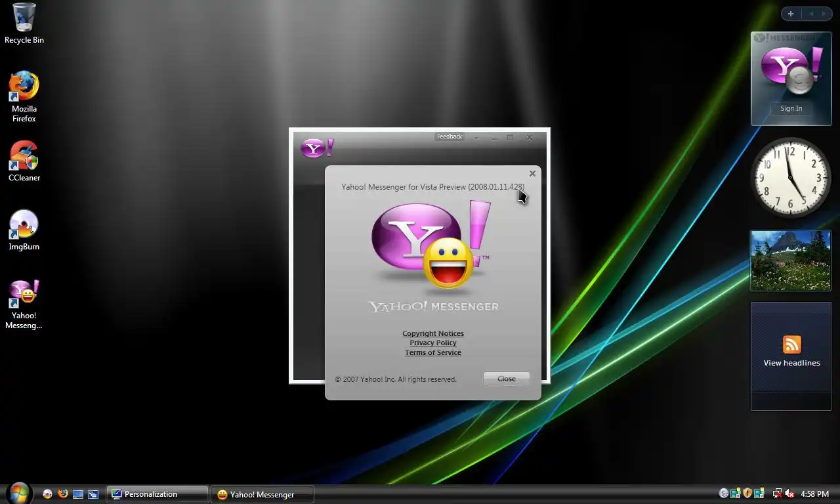Image resolution: width=840 pixels, height=504 pixels.
Task: Select the CCleaner desktop shortcut
Action: 24,161
